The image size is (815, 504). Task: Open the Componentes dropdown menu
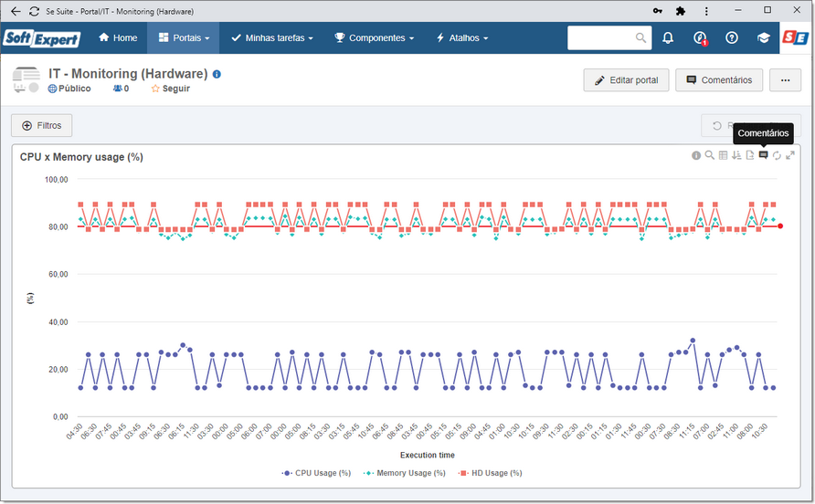tap(375, 38)
